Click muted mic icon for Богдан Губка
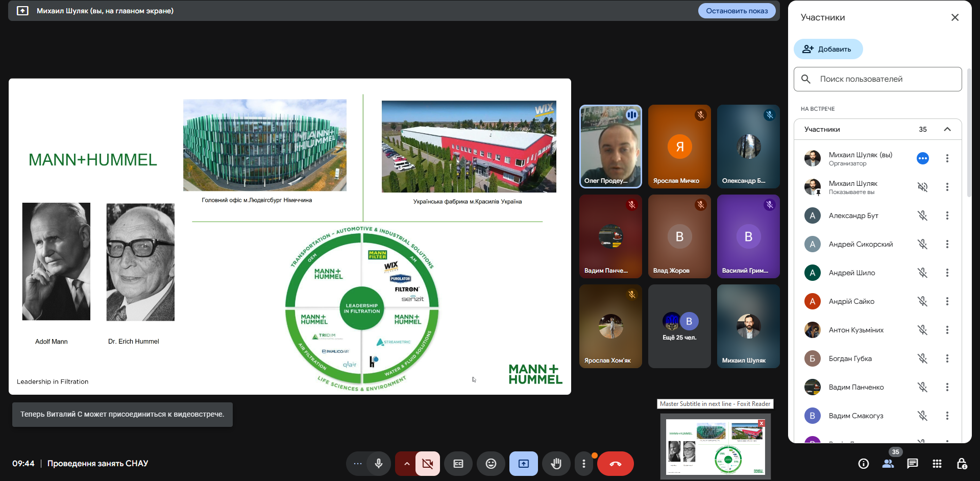Image resolution: width=980 pixels, height=481 pixels. 922,358
